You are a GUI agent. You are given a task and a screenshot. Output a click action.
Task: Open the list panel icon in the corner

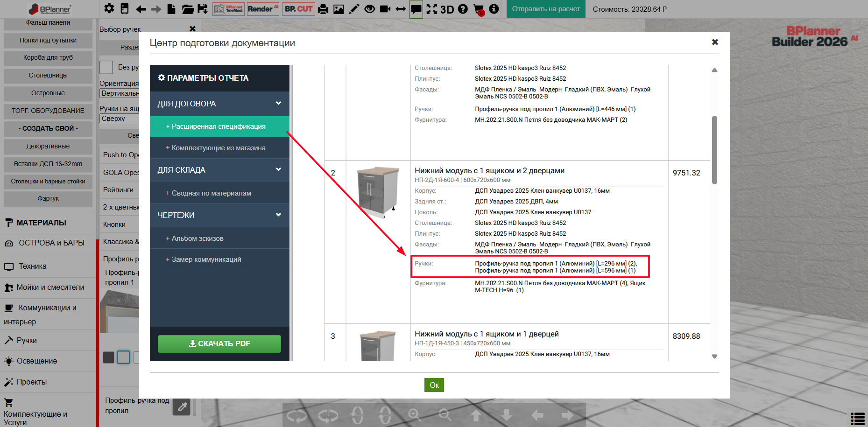pos(858,419)
